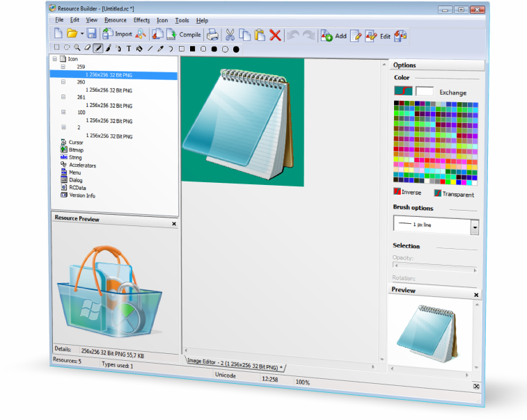Open the Brush options line dropdown
The image size is (527, 420).
474,227
